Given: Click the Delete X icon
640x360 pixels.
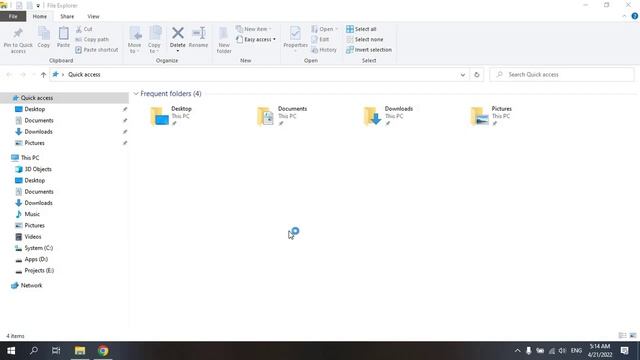Looking at the screenshot, I should click(178, 33).
